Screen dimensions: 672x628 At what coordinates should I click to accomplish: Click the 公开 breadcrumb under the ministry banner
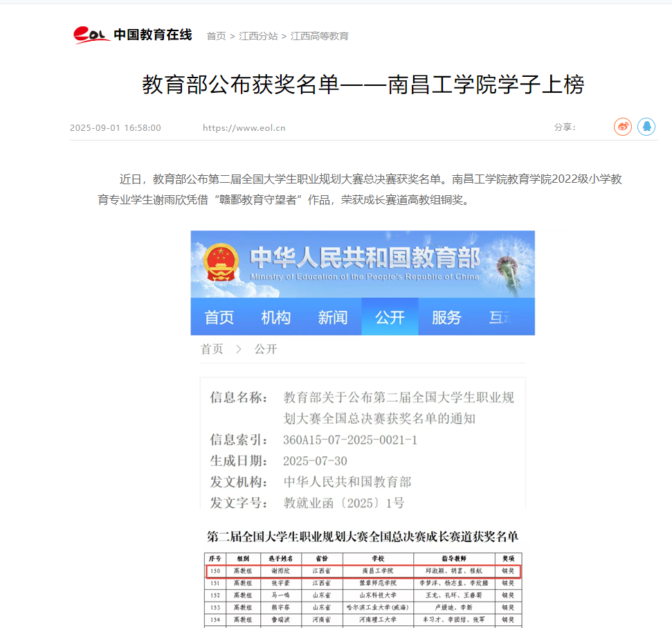click(x=266, y=349)
